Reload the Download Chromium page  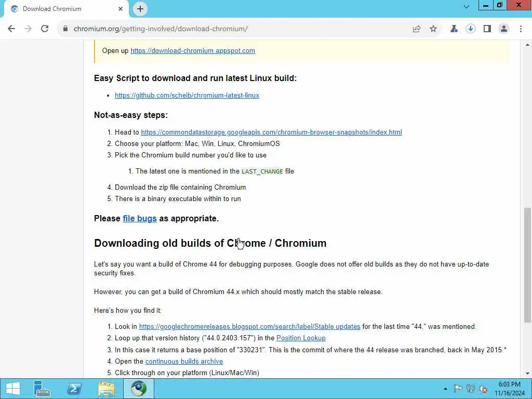45,29
